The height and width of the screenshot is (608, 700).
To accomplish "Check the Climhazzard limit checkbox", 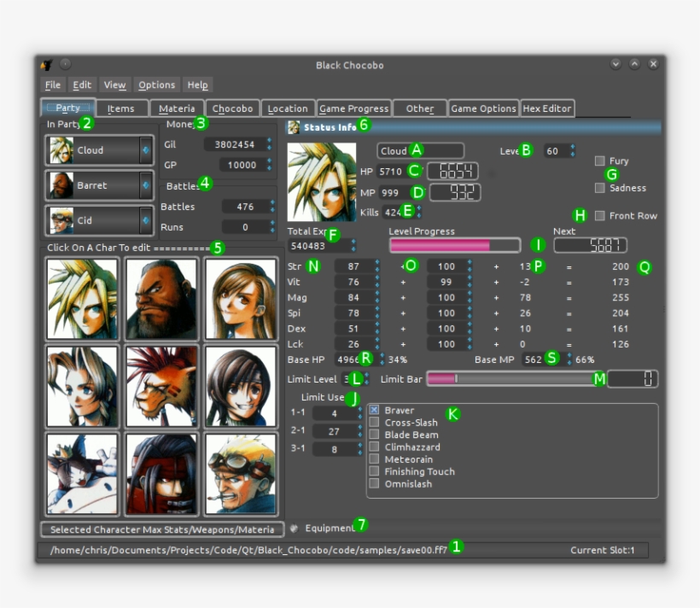I will pos(374,447).
